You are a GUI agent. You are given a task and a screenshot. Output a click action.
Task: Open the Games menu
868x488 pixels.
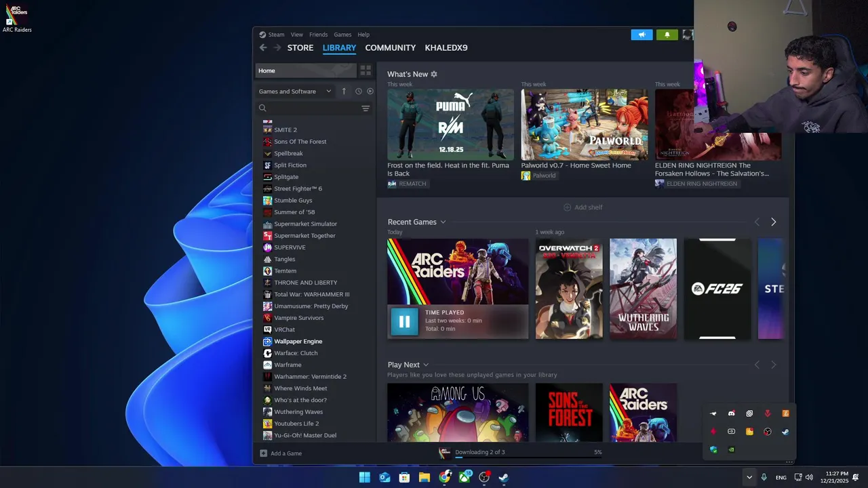coord(342,35)
